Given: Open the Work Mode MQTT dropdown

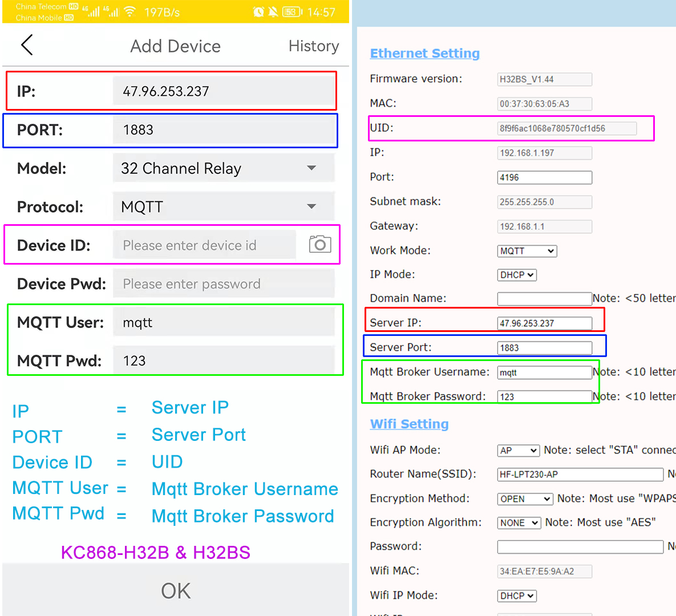Looking at the screenshot, I should (527, 251).
